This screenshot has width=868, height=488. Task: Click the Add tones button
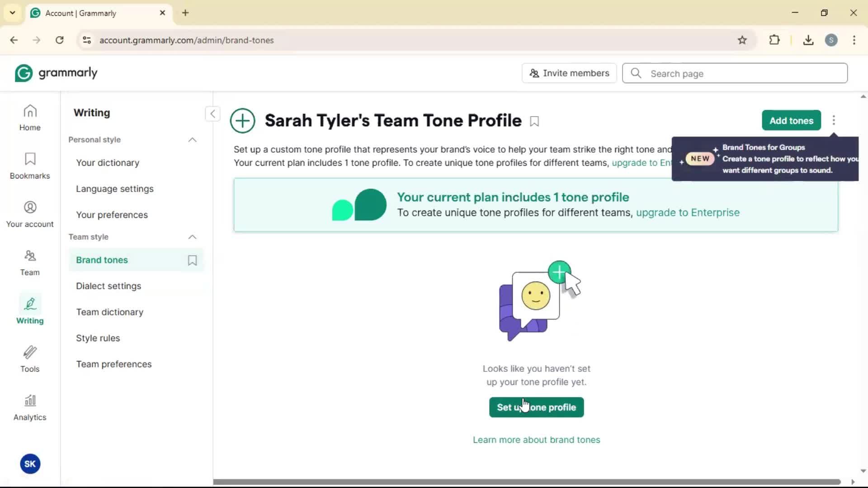(x=791, y=121)
